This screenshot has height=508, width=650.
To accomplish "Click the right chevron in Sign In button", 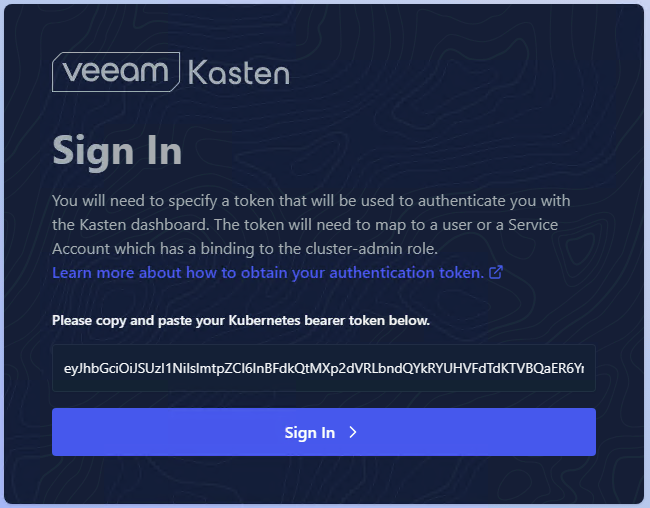I will click(353, 433).
